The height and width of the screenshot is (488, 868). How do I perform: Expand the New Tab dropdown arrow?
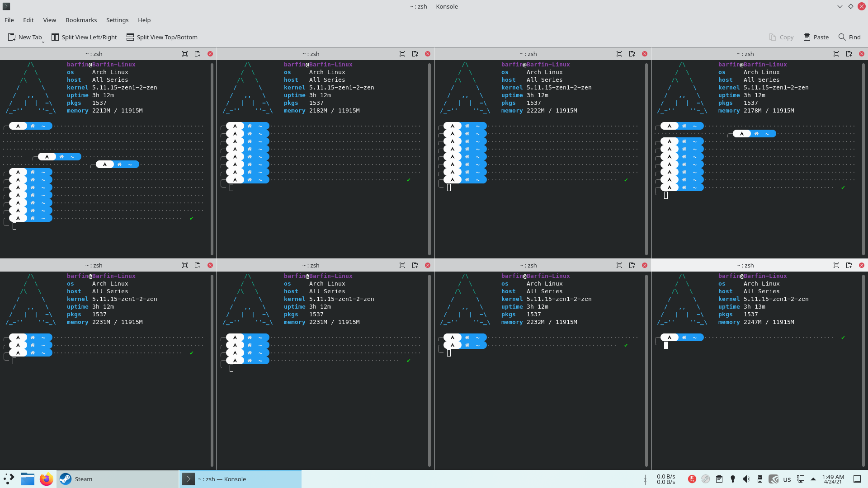click(x=43, y=42)
